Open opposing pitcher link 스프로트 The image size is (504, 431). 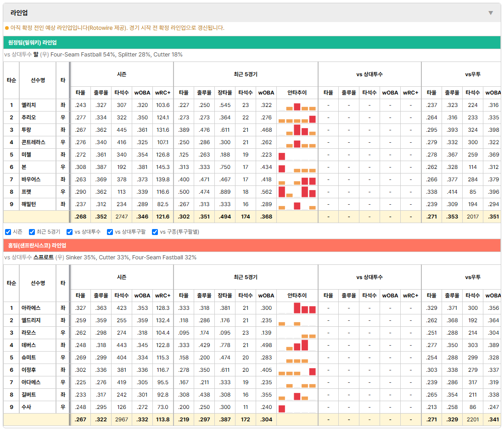point(44,257)
